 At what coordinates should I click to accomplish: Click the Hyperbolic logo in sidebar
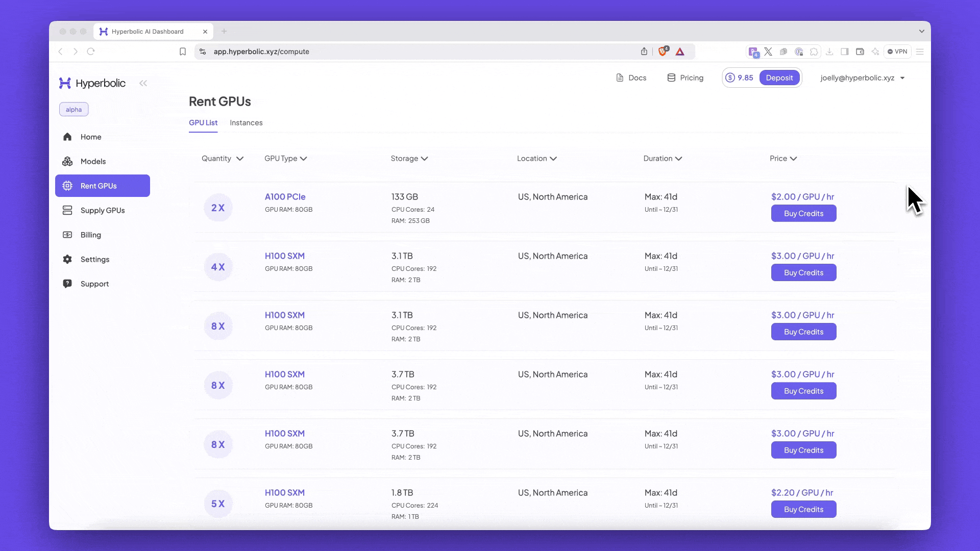pos(92,83)
